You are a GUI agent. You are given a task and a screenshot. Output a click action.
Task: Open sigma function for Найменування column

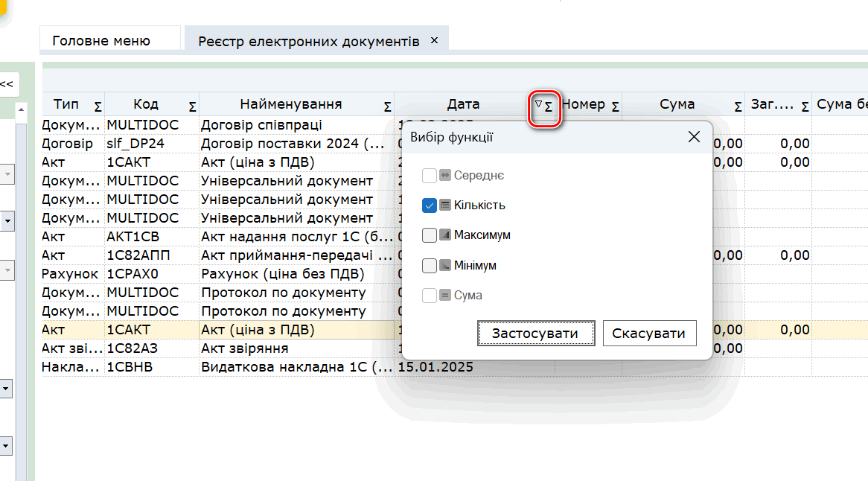(x=386, y=106)
